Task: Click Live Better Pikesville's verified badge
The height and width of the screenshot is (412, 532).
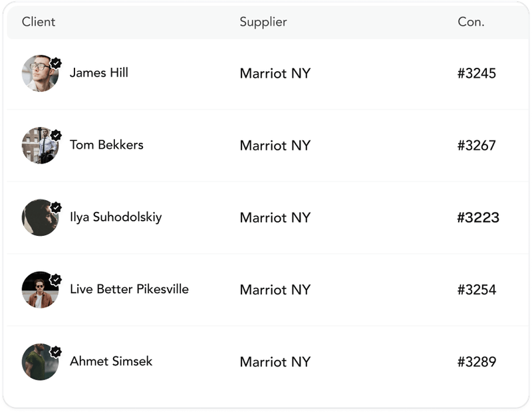Action: click(57, 279)
